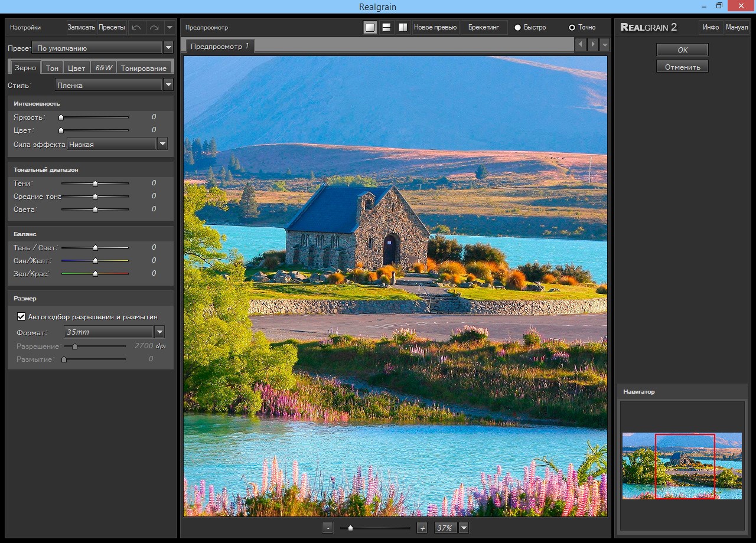The width and height of the screenshot is (756, 543).
Task: Click the Отменить button
Action: (x=682, y=67)
